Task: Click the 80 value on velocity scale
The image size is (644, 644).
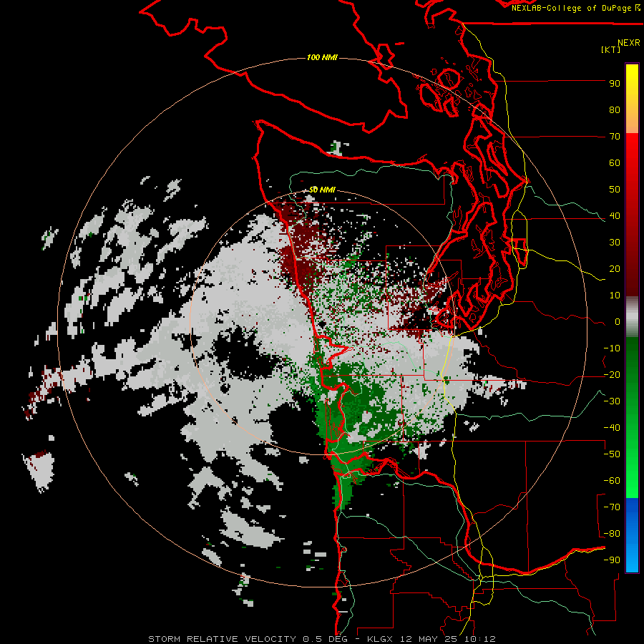Action: (x=615, y=110)
